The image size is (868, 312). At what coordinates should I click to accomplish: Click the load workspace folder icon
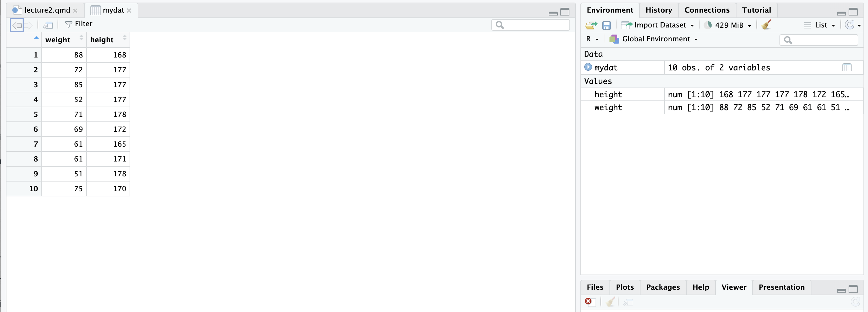(x=591, y=25)
